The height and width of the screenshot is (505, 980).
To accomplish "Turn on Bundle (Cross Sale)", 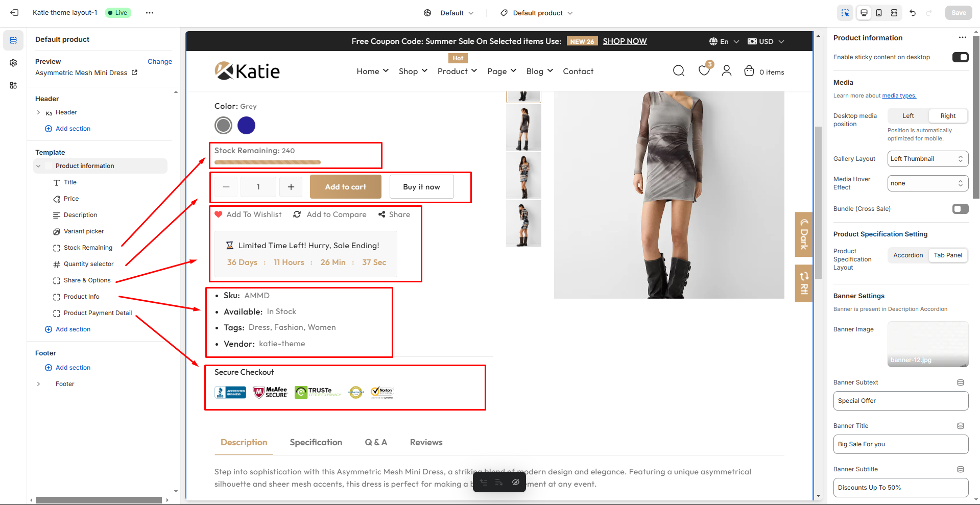I will pos(960,209).
